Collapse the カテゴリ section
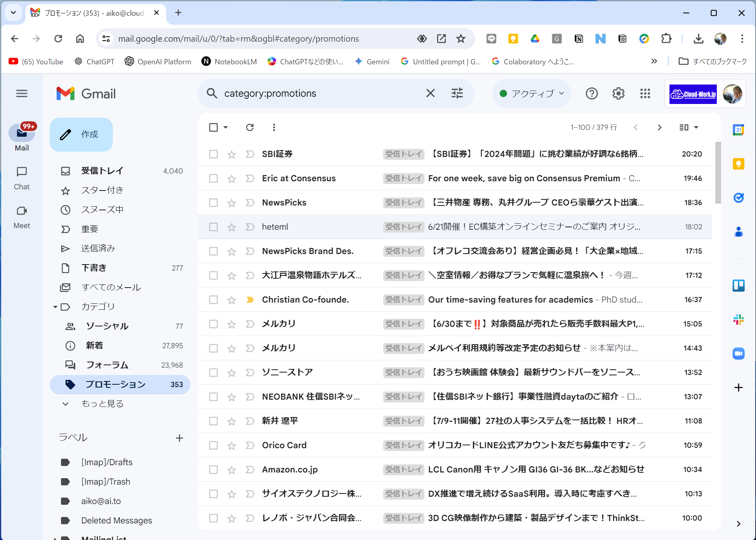Screen dimensions: 756x540 pyautogui.click(x=55, y=307)
